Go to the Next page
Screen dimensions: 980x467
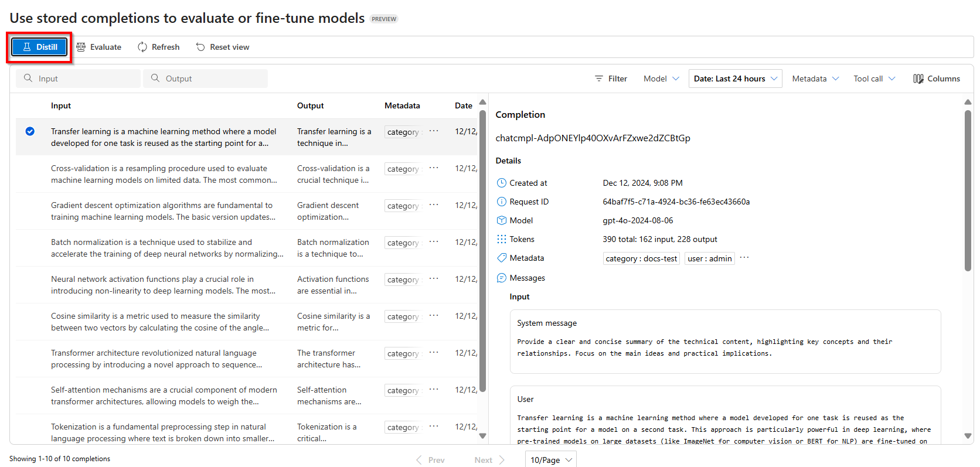489,460
